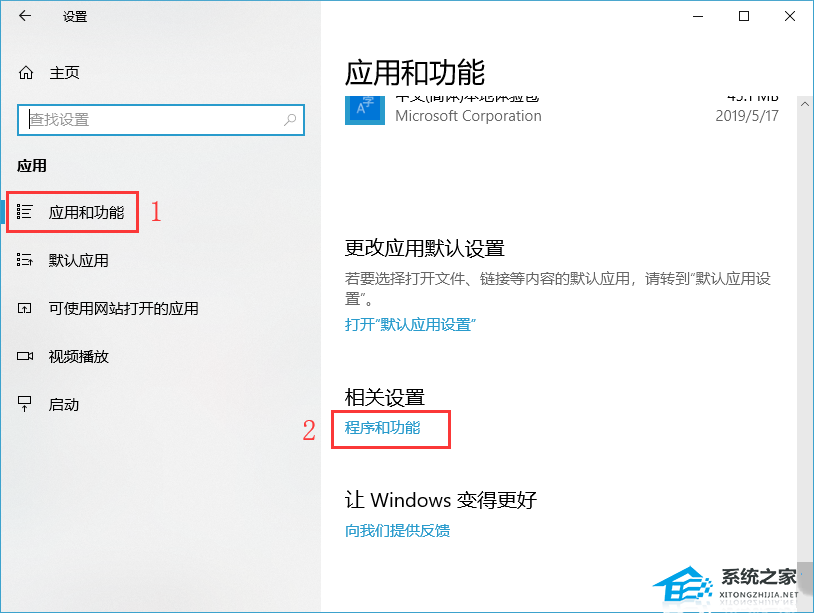Image resolution: width=814 pixels, height=613 pixels.
Task: Click the search magnifier icon
Action: pyautogui.click(x=290, y=120)
